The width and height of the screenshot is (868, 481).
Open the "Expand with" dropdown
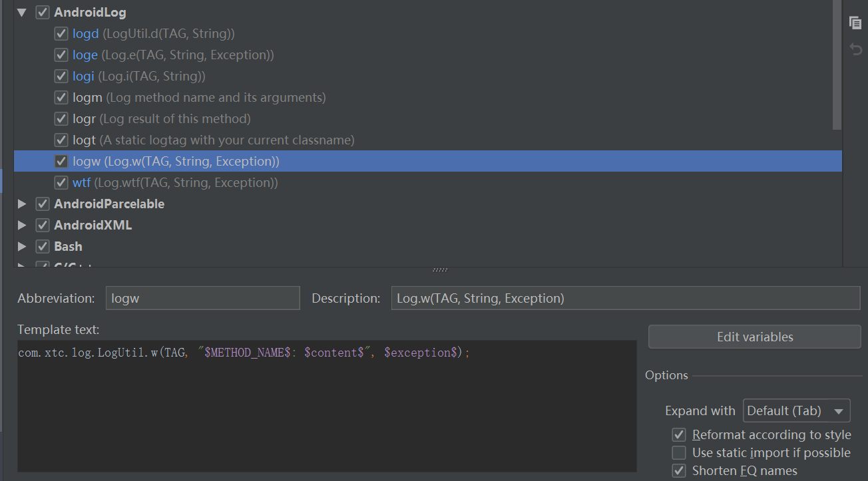(x=796, y=410)
